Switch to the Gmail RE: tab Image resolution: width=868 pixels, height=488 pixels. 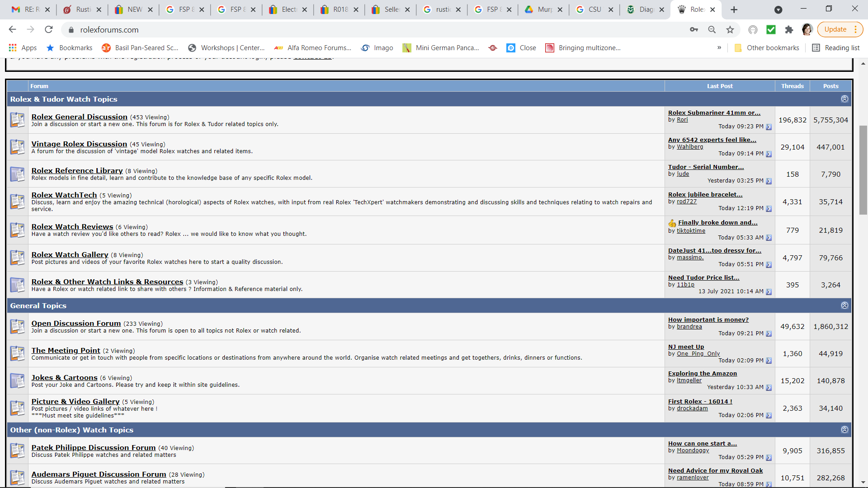click(30, 9)
